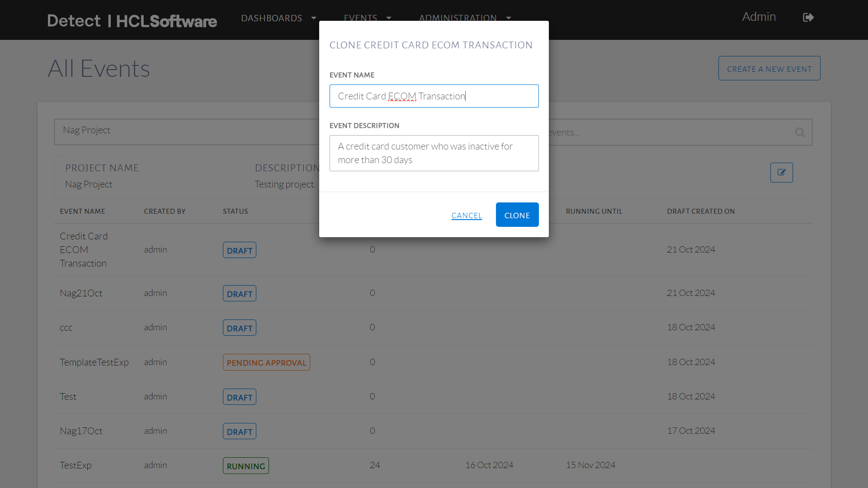Viewport: 868px width, 488px height.
Task: Focus the Event Name text field
Action: point(434,96)
